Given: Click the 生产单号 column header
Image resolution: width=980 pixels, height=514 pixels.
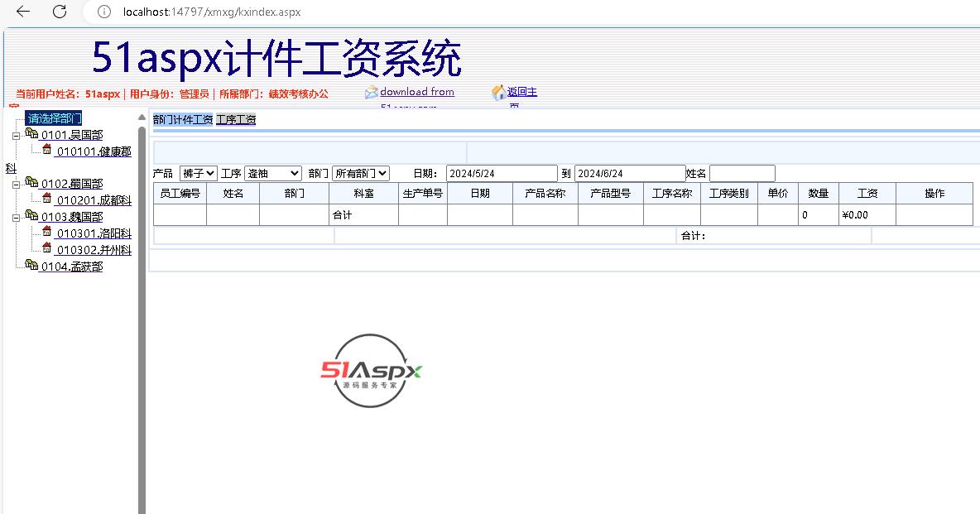Looking at the screenshot, I should (423, 193).
